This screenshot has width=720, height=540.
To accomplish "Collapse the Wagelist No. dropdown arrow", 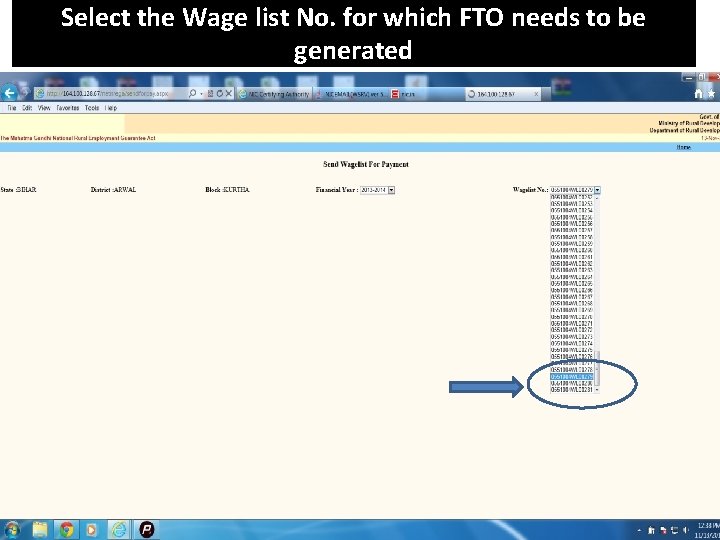I will pyautogui.click(x=597, y=190).
